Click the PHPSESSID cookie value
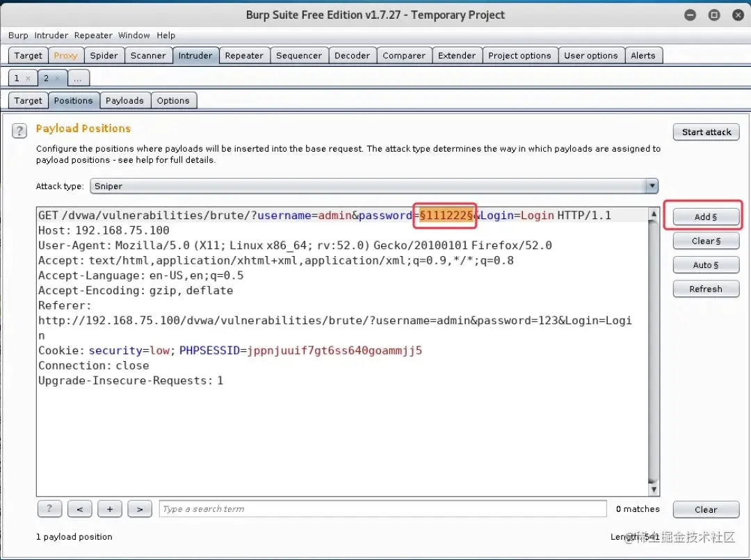The width and height of the screenshot is (751, 560). pyautogui.click(x=334, y=351)
